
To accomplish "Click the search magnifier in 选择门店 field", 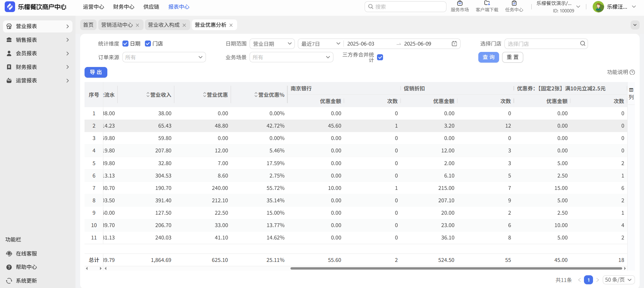I will point(583,44).
